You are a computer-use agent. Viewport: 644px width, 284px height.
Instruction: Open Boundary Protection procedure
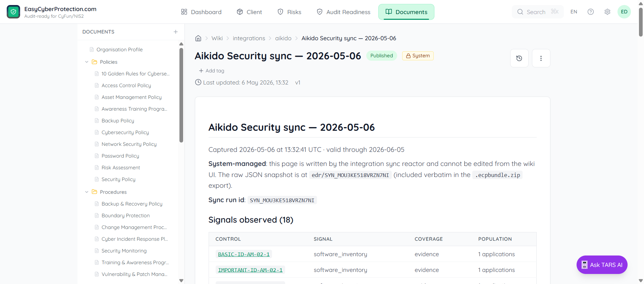(x=125, y=216)
